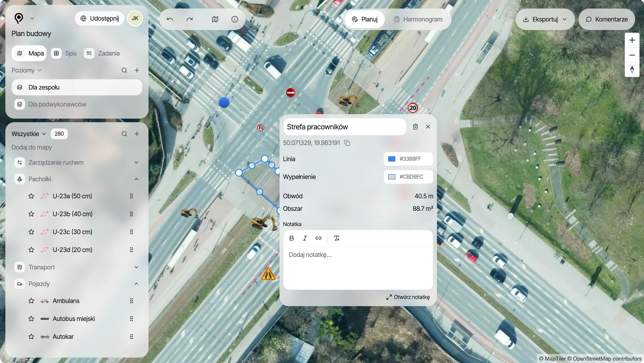Switch to the Spis tab
Screen dimensions: 644x363
tap(64, 53)
